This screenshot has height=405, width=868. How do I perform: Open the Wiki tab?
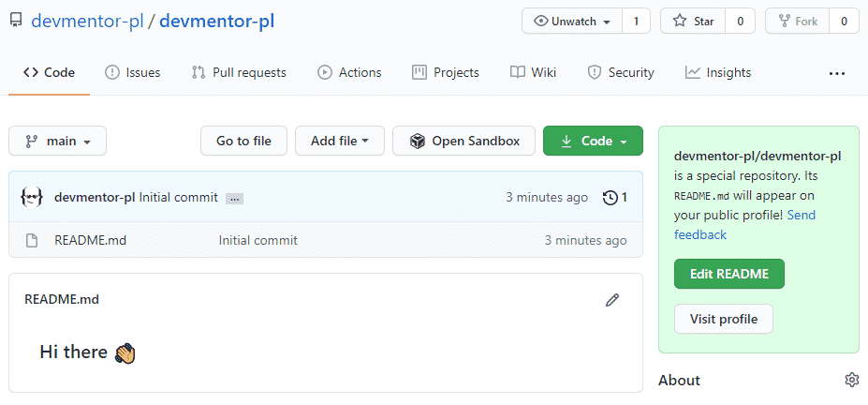click(x=533, y=72)
